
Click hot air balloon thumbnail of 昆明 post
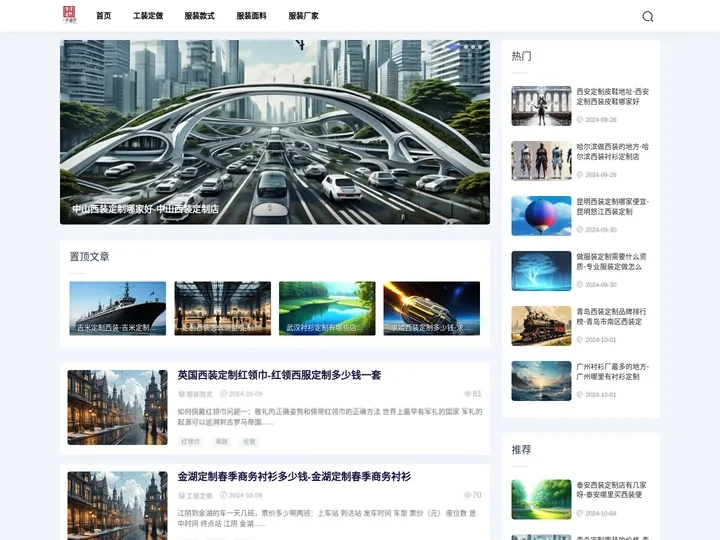pos(541,216)
